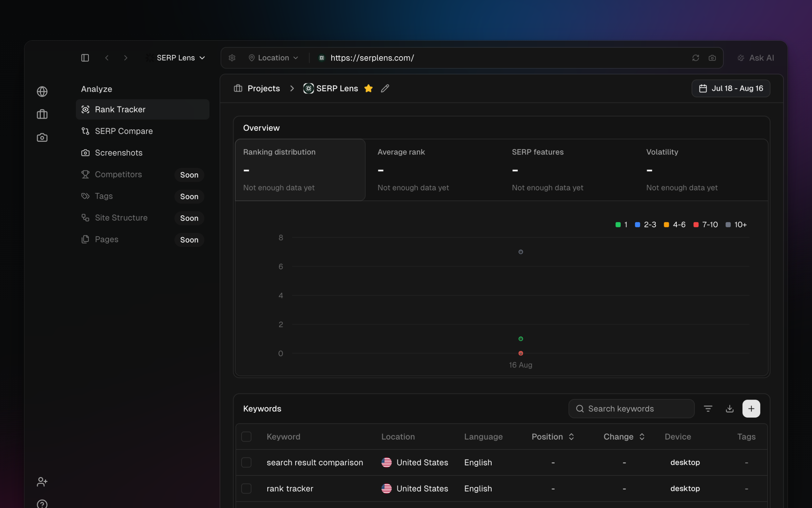This screenshot has height=508, width=812.
Task: Open the Tags menu item
Action: click(142, 196)
